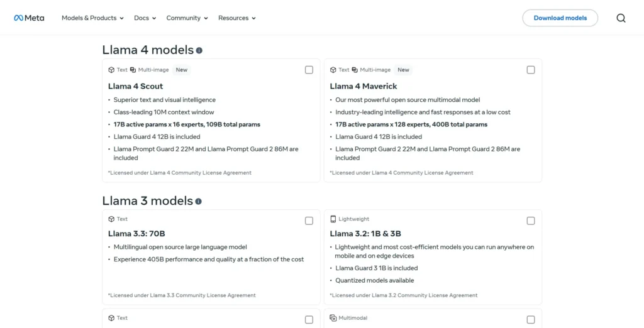
Task: Click the Text cube icon on Llama 4 Maverick
Action: [x=333, y=70]
